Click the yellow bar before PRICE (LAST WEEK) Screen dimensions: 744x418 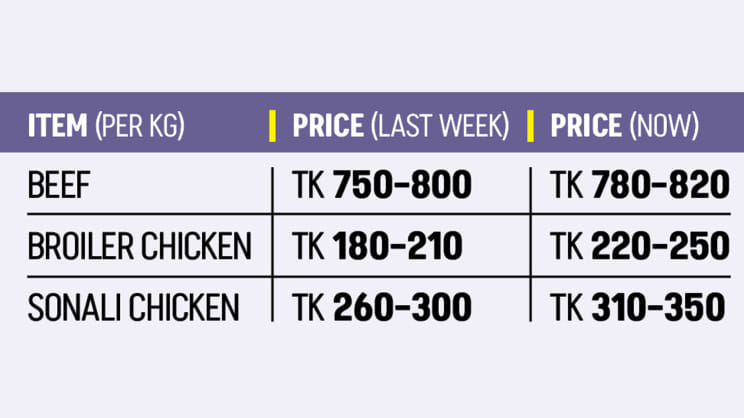[273, 125]
